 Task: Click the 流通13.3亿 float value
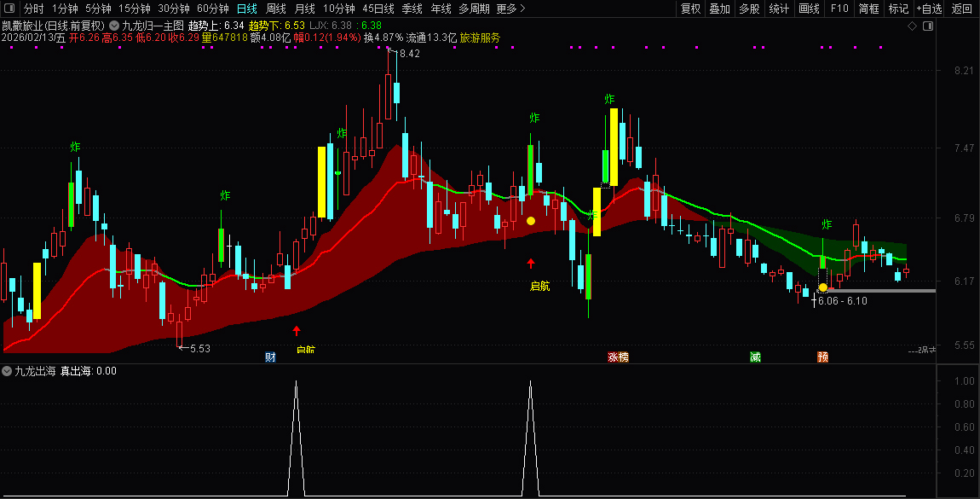coord(431,38)
